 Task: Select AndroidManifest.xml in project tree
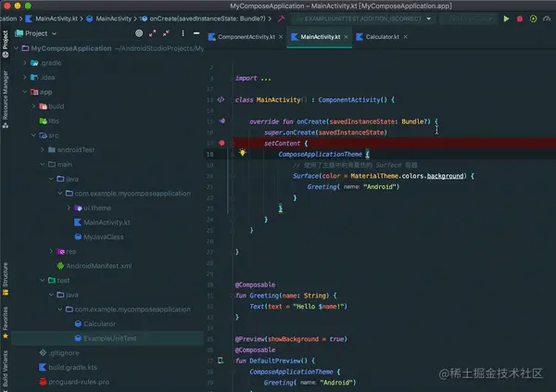(95, 266)
